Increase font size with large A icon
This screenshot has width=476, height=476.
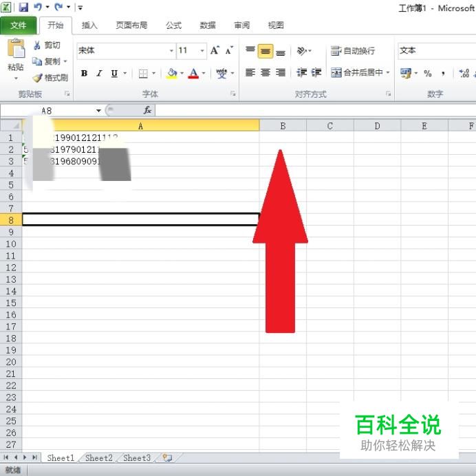pyautogui.click(x=215, y=50)
